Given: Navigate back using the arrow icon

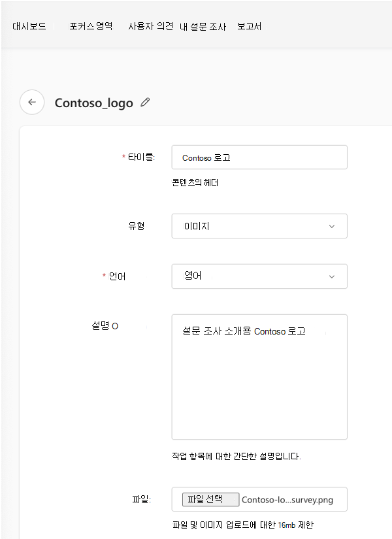Looking at the screenshot, I should click(x=32, y=102).
